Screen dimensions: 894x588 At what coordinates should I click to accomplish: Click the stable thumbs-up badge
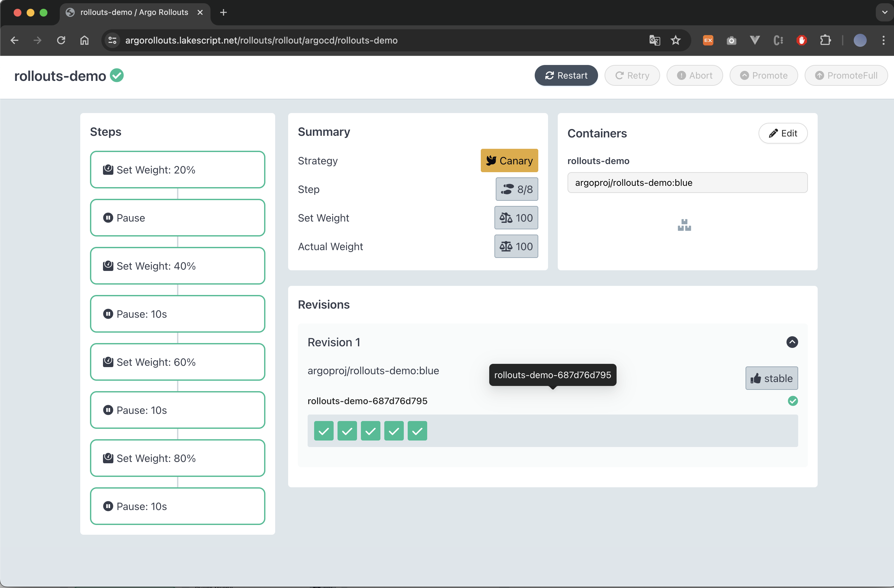coord(771,378)
